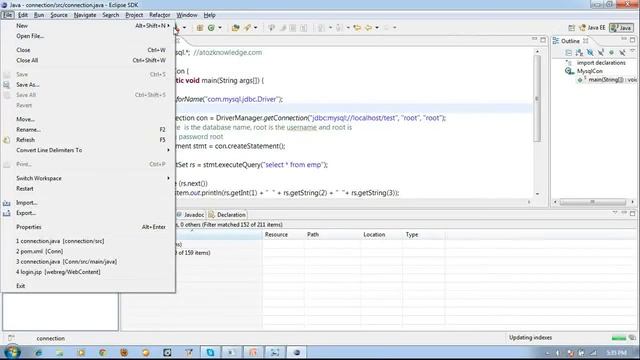Open the File menu
This screenshot has width=640, height=360.
click(x=8, y=15)
